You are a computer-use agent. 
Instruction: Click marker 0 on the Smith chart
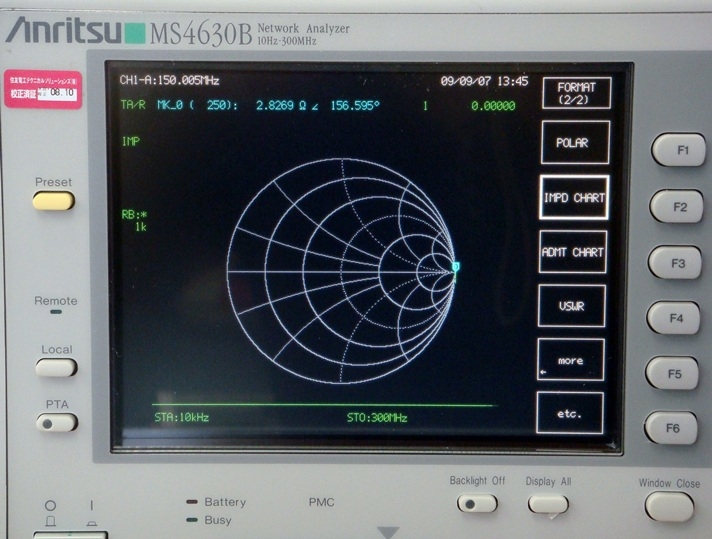(x=456, y=266)
